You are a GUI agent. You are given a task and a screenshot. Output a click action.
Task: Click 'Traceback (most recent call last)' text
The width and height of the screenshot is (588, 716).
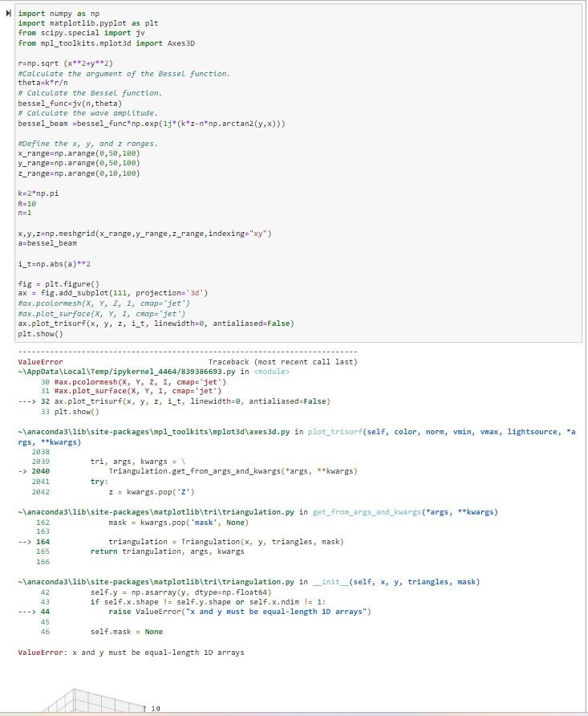click(x=283, y=362)
